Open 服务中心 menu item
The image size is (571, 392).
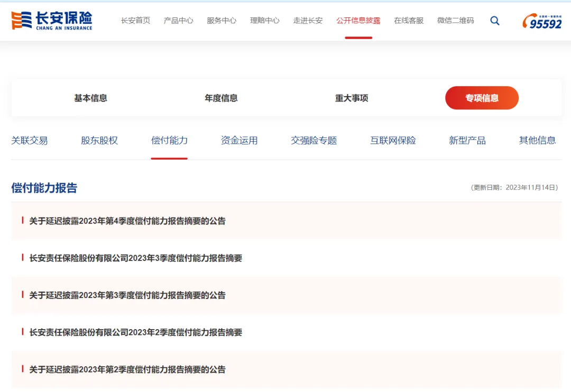tap(222, 21)
